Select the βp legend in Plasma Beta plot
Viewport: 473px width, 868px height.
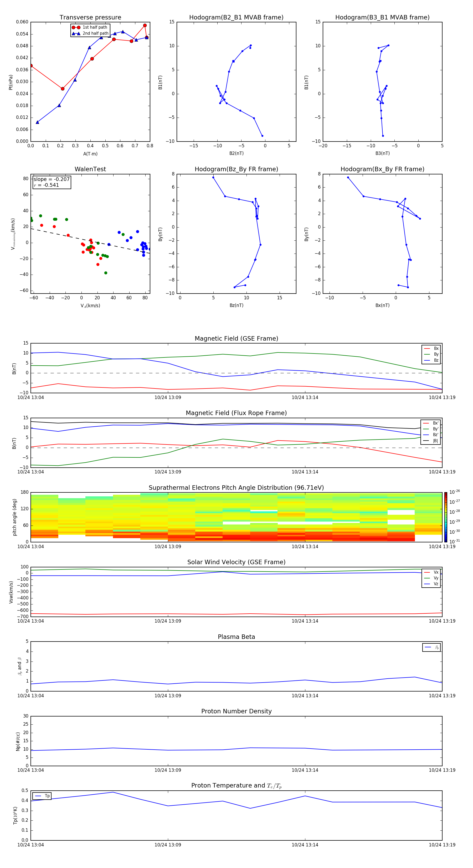[431, 647]
